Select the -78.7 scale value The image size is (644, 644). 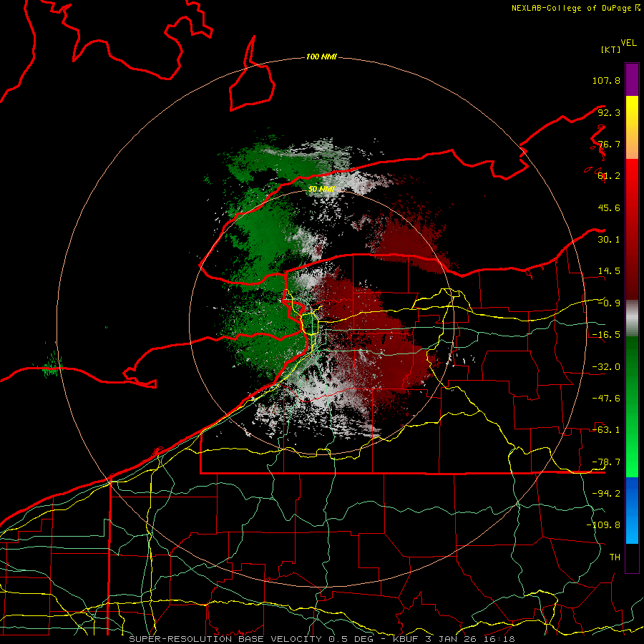[x=606, y=462]
